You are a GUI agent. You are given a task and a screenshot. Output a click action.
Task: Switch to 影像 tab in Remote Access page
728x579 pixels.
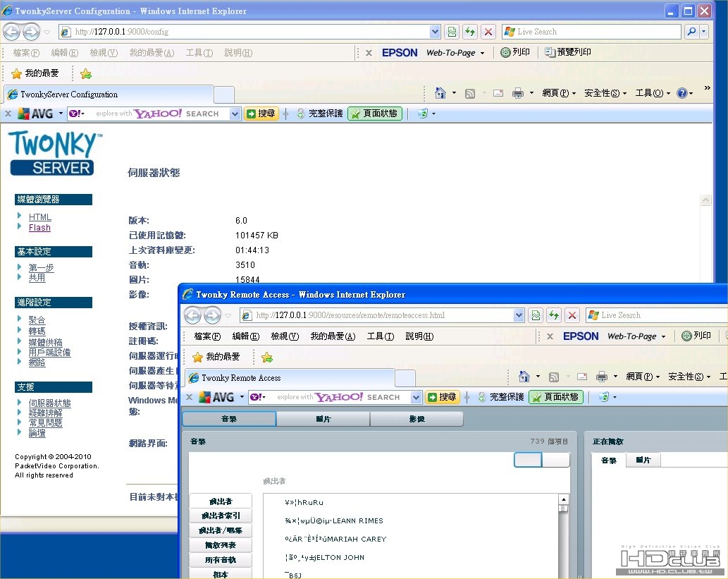(417, 419)
